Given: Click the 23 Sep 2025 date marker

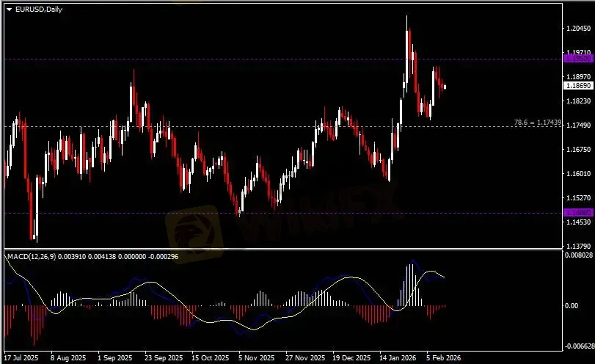Looking at the screenshot, I should [x=164, y=358].
